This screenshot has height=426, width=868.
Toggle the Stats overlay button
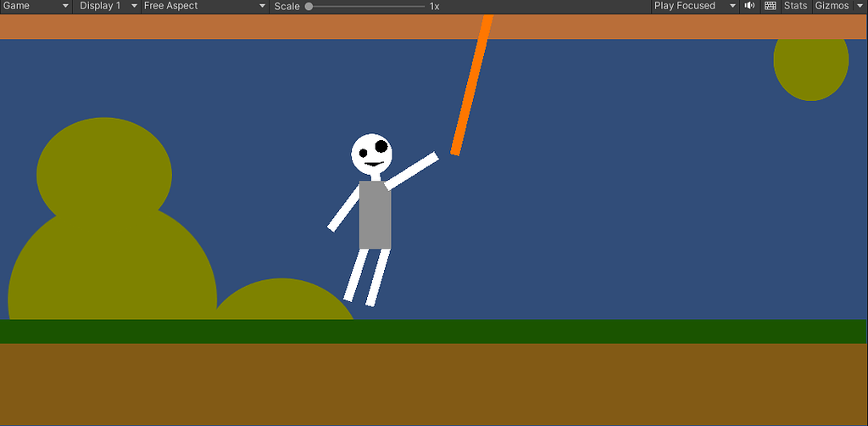tap(795, 6)
